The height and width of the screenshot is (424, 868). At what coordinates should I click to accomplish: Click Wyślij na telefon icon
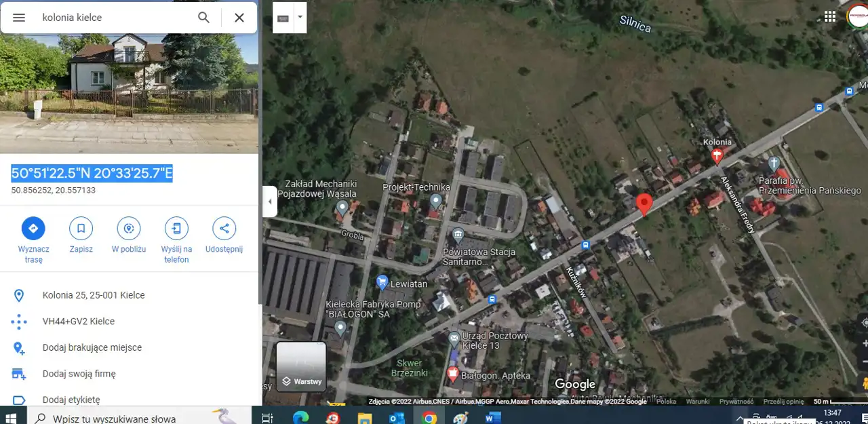pos(176,229)
